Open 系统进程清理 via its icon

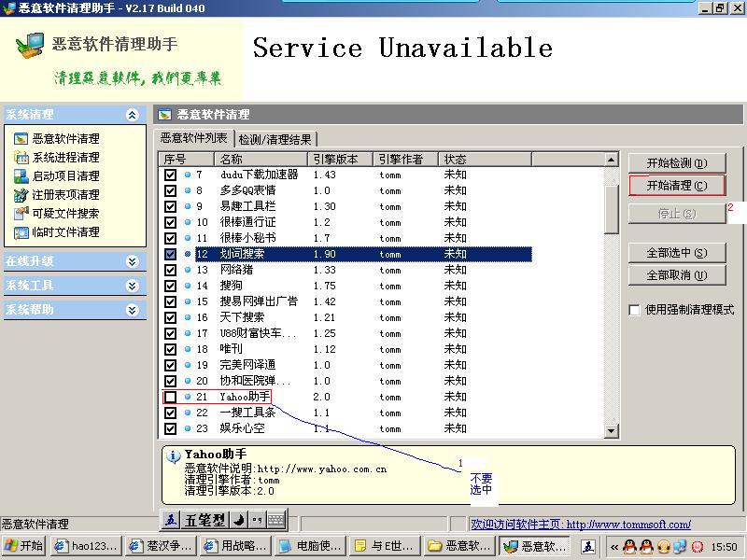[21, 158]
